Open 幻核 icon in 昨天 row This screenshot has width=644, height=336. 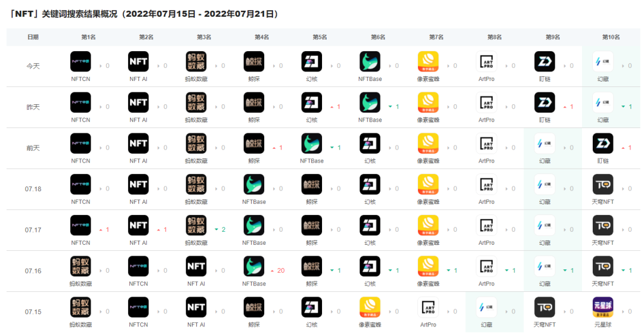click(x=312, y=102)
